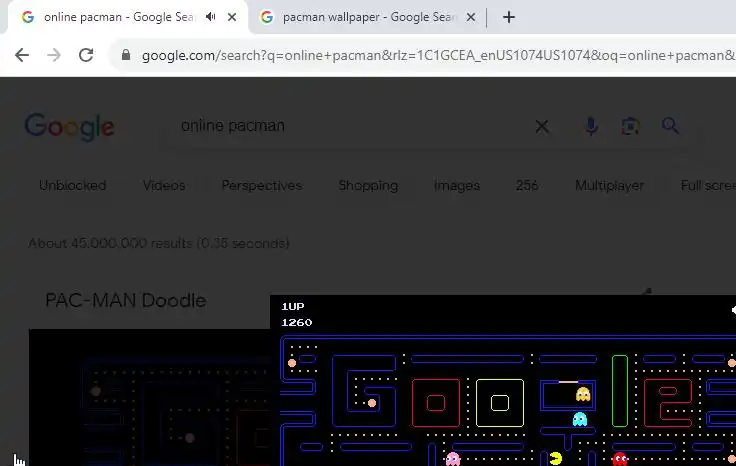Switch to the pacman wallpaper tab
Viewport: 736px width, 466px height.
point(367,17)
